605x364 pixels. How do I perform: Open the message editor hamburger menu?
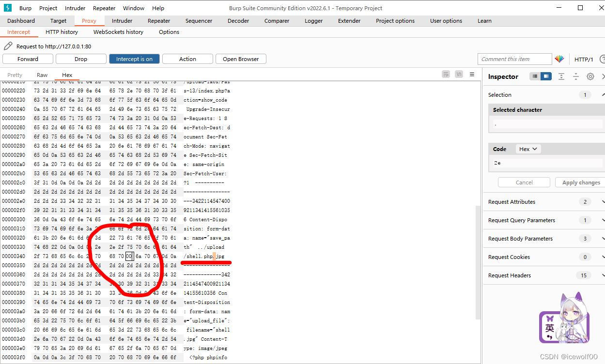tap(472, 75)
